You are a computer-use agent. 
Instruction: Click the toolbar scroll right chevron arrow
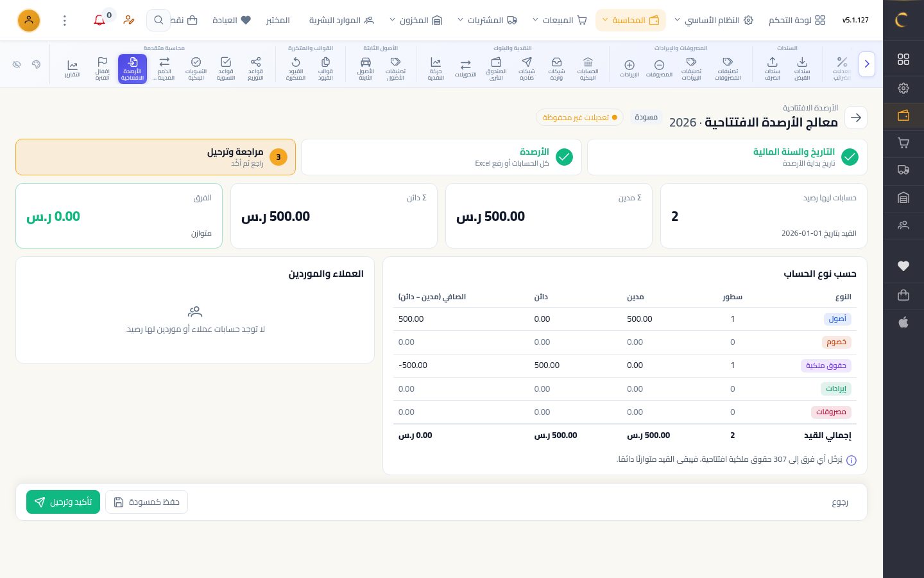coord(867,64)
